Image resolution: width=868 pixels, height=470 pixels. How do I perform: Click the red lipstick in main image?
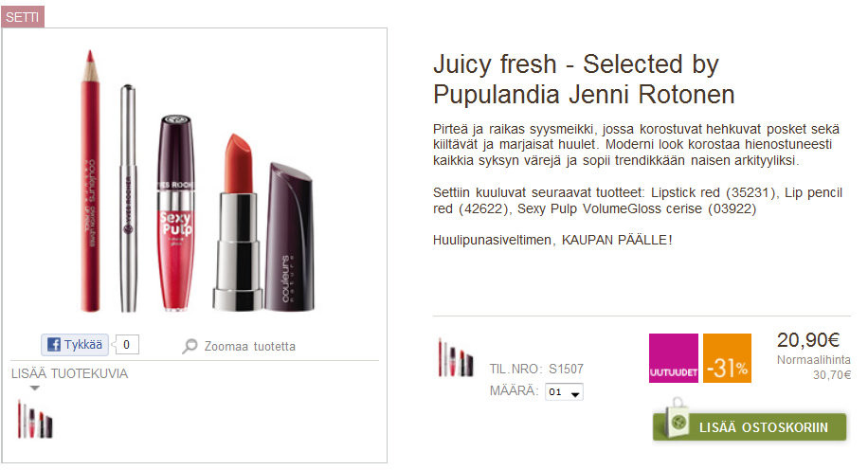click(238, 222)
